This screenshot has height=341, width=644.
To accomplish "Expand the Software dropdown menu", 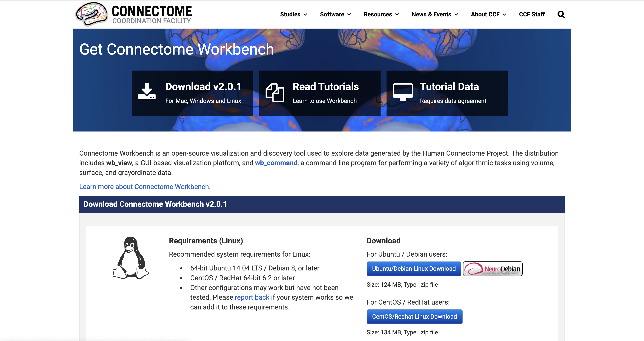I will click(x=335, y=14).
